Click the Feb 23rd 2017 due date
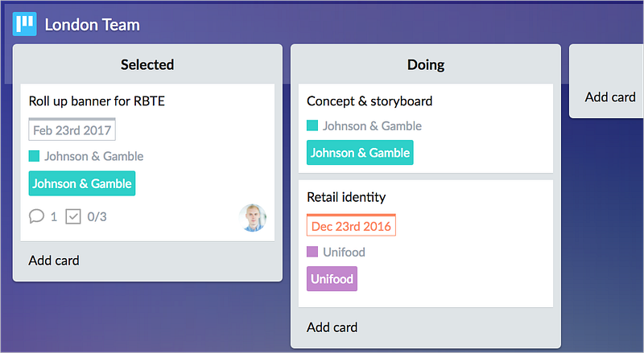644x353 pixels. (72, 130)
